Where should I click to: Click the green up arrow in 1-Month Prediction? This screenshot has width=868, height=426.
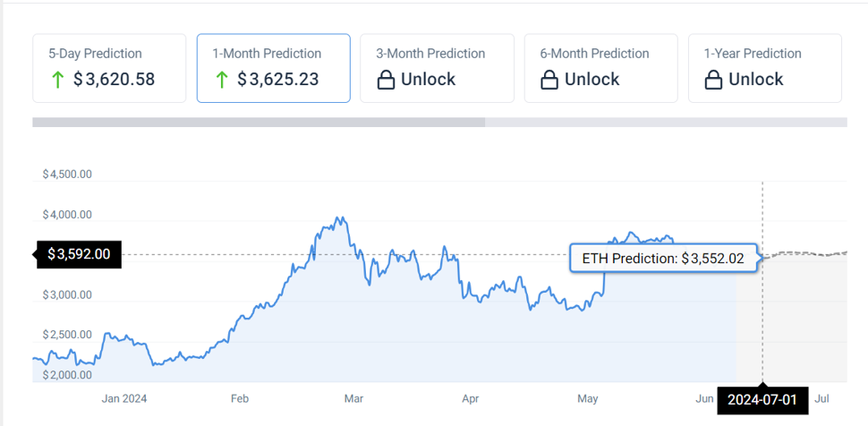coord(222,80)
